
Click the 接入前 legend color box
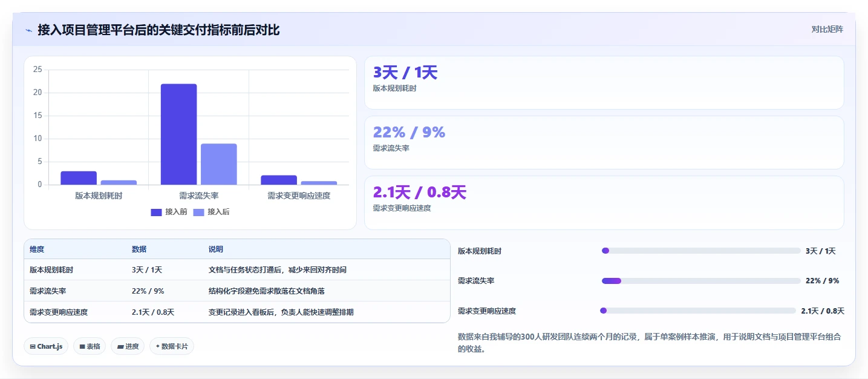[x=156, y=212]
